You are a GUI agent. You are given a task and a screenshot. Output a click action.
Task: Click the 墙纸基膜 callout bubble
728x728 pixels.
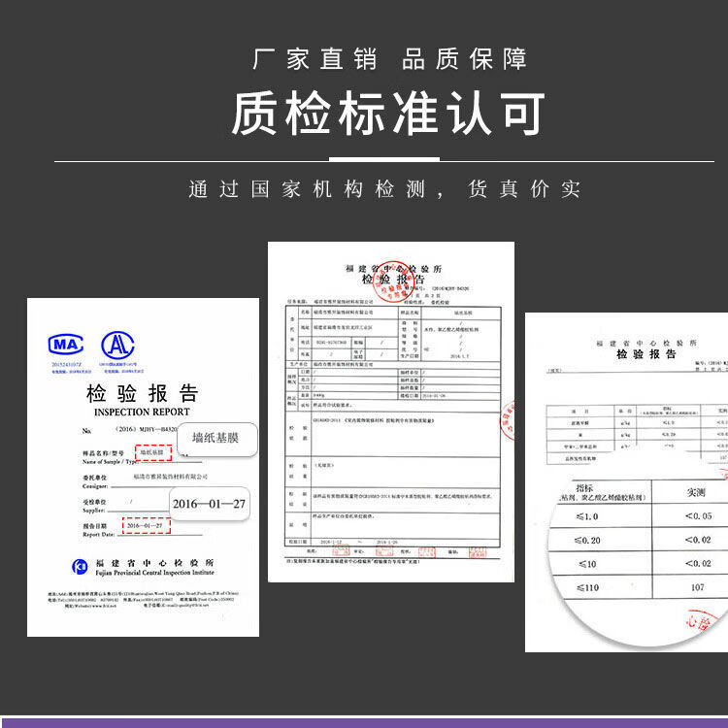pos(217,439)
